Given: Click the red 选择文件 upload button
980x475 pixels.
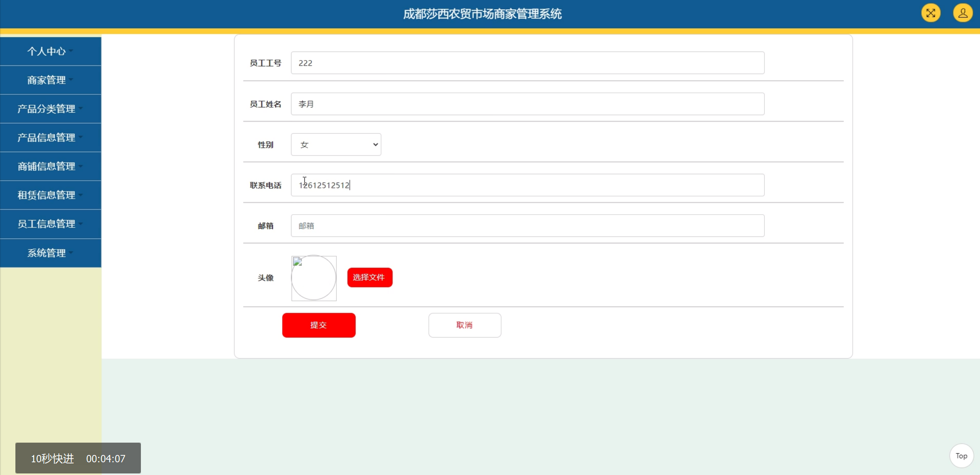Looking at the screenshot, I should tap(370, 277).
